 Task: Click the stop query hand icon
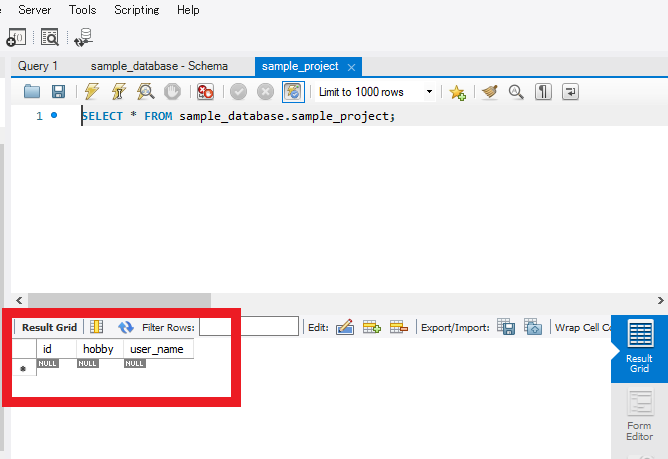coord(172,91)
